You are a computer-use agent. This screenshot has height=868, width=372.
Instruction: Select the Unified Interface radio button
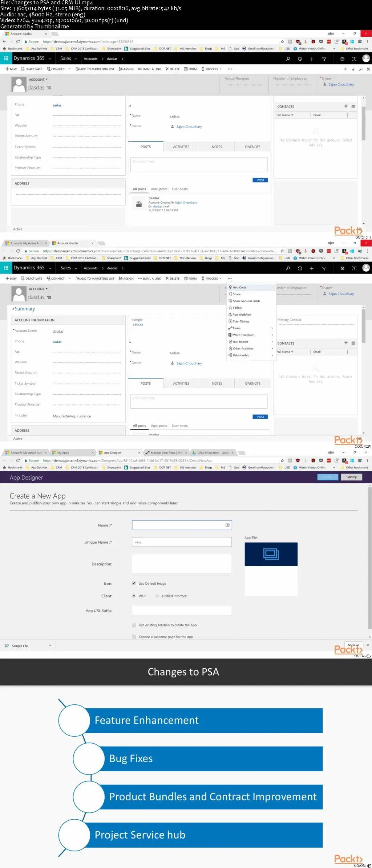(x=157, y=596)
